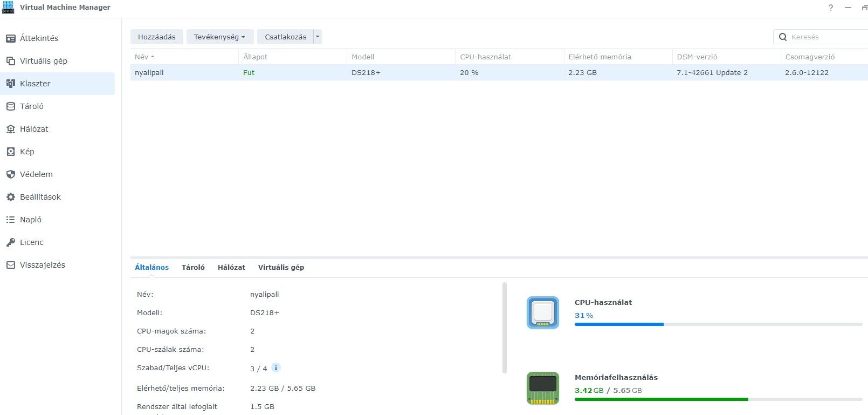The width and height of the screenshot is (868, 415).
Task: Click the details panel vertical scrollbar
Action: click(505, 328)
